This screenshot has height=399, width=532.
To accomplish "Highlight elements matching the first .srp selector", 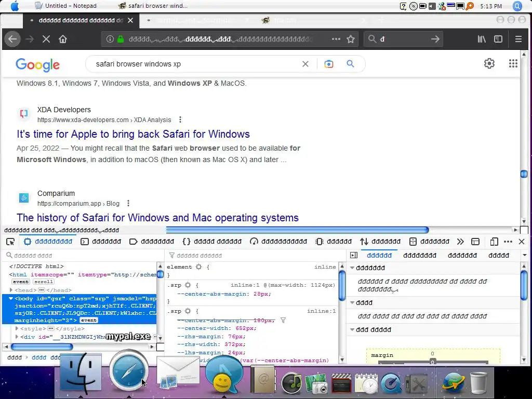I will 188,285.
